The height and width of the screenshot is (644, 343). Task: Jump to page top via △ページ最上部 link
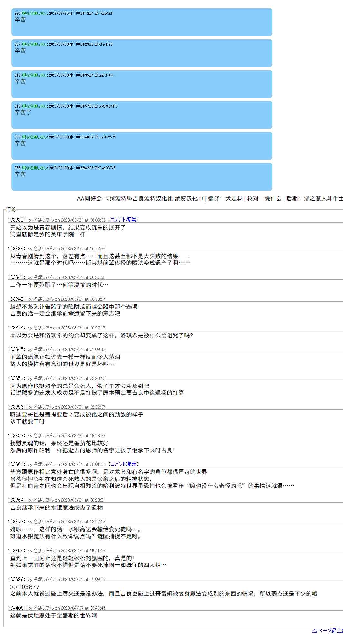click(328, 631)
